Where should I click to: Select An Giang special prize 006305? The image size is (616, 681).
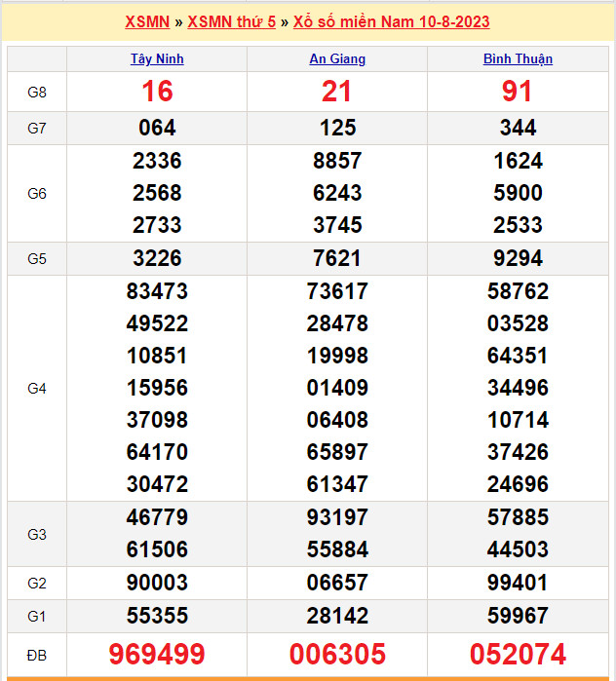tap(337, 655)
